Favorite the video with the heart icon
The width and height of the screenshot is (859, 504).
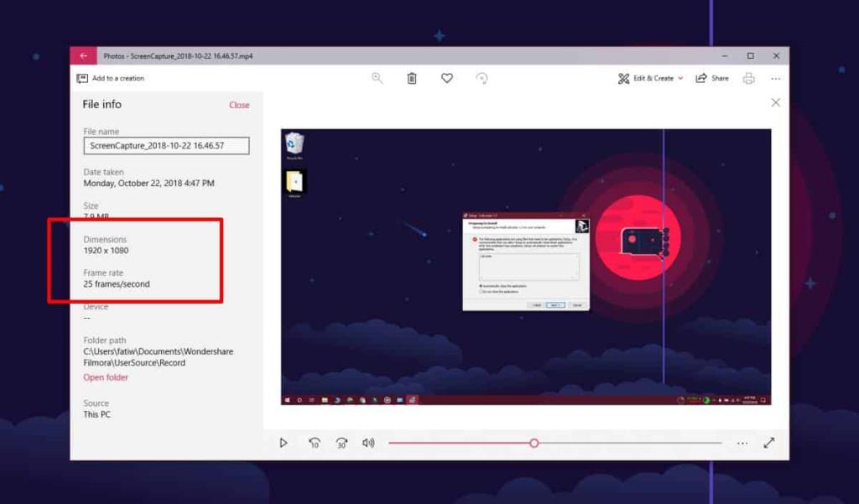(446, 77)
